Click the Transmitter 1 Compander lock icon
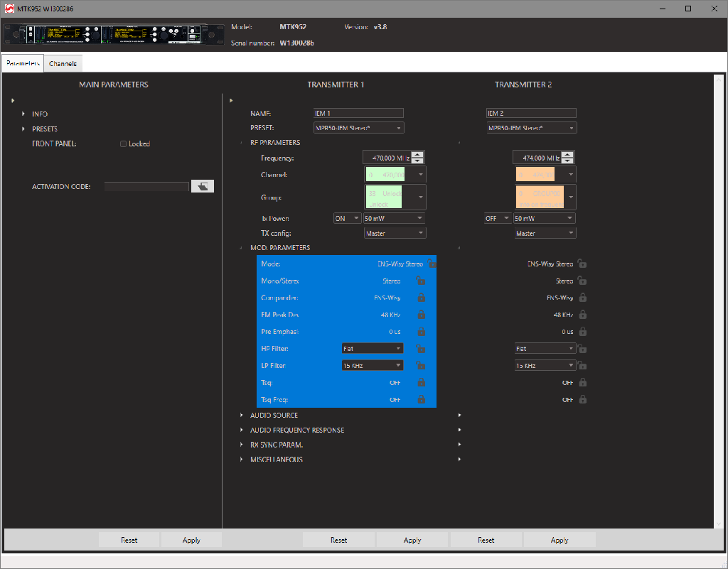728x569 pixels. coord(421,298)
